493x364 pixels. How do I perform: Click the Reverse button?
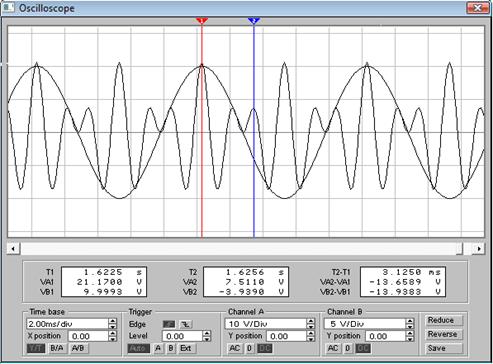point(444,334)
